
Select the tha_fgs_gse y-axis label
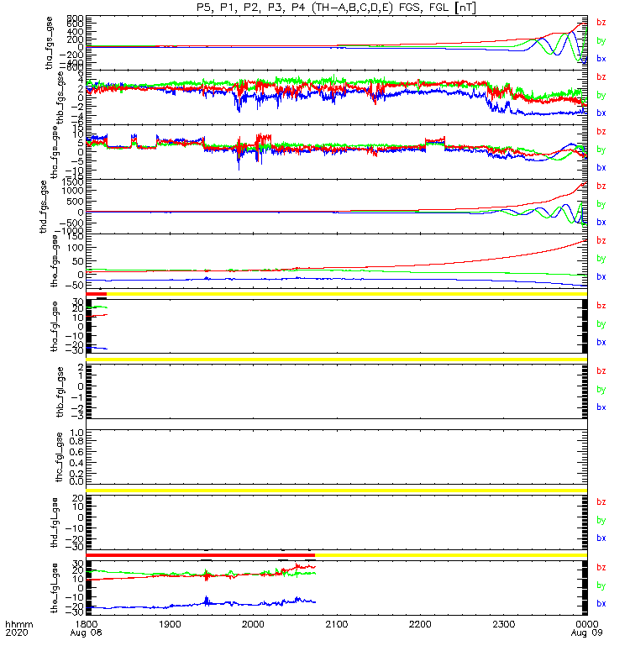click(50, 43)
